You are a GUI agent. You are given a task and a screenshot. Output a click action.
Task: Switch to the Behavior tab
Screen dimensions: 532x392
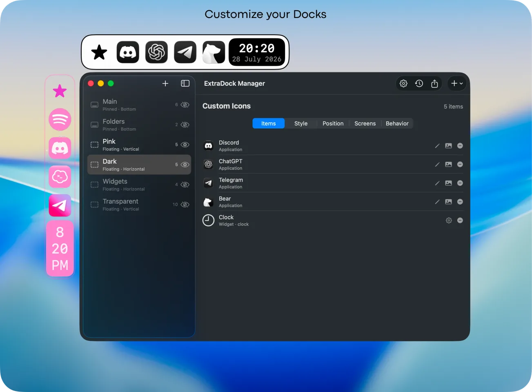coord(397,123)
